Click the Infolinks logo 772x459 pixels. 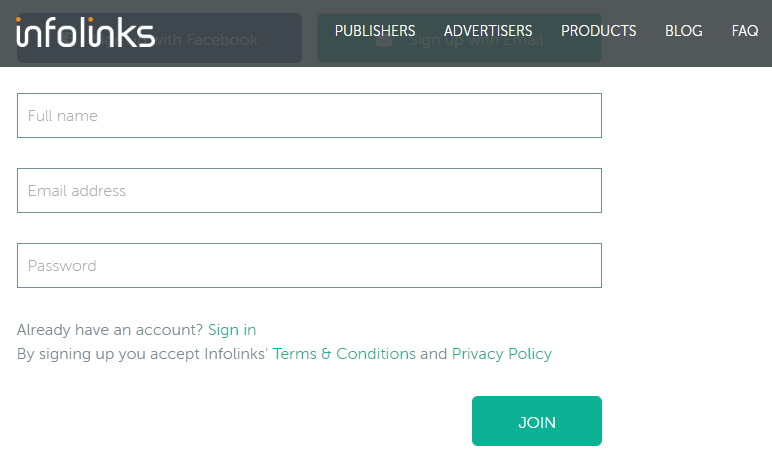85,32
